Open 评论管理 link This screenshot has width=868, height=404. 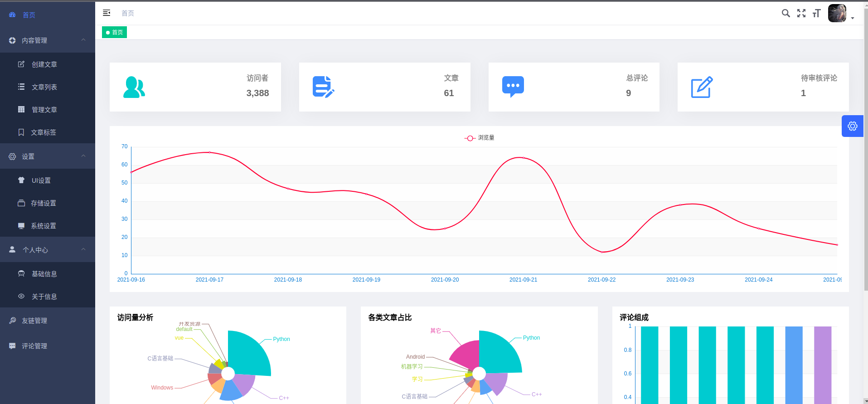[48, 346]
